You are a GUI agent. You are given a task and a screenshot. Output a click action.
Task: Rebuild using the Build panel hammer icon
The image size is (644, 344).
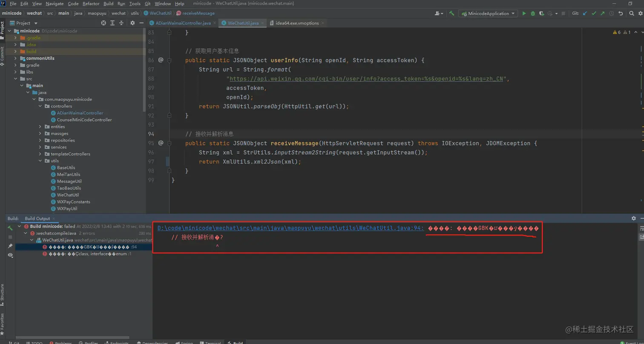point(10,228)
